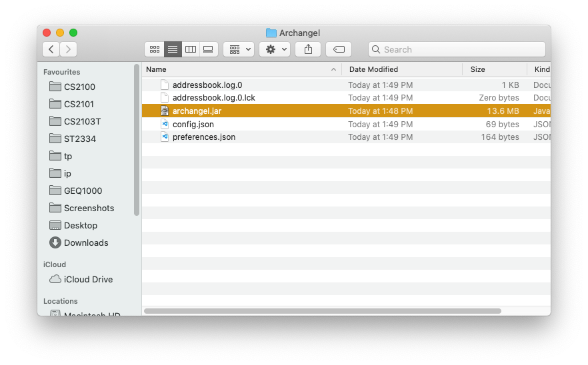Click the Locations sidebar heading
The height and width of the screenshot is (365, 588).
pos(61,301)
